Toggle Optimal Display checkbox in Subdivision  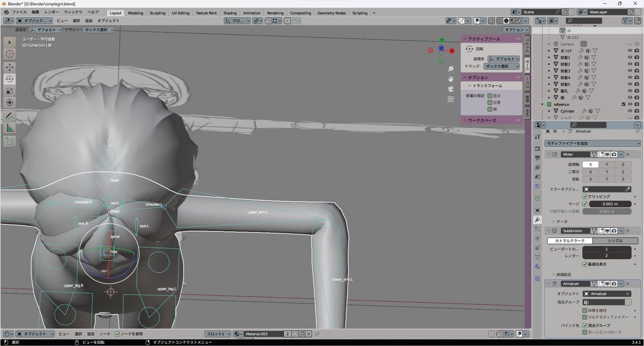[x=585, y=264]
